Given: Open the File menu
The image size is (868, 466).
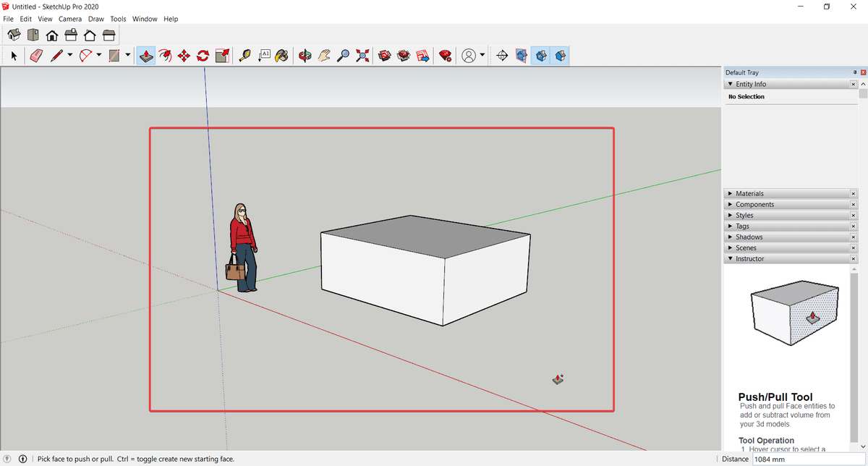Looking at the screenshot, I should (x=9, y=19).
